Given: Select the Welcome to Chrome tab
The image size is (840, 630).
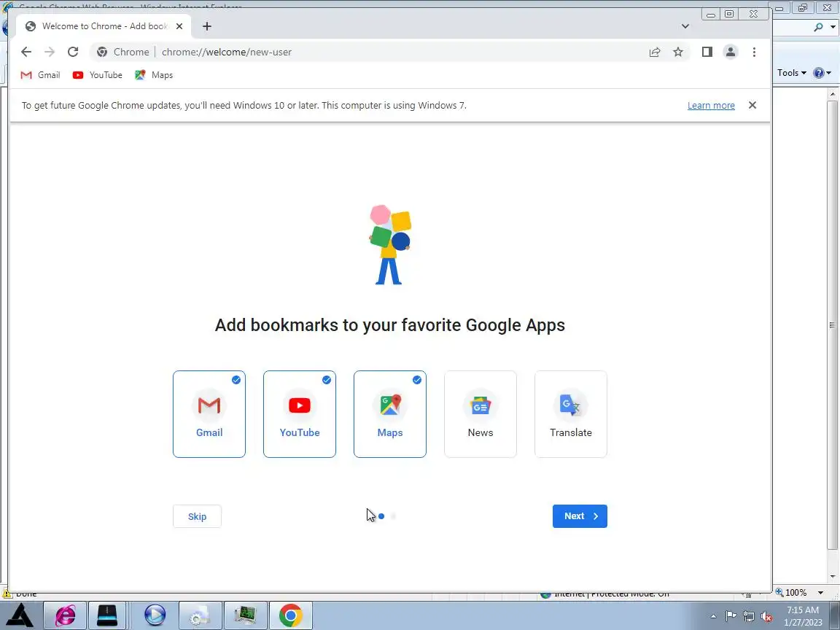Looking at the screenshot, I should click(102, 26).
